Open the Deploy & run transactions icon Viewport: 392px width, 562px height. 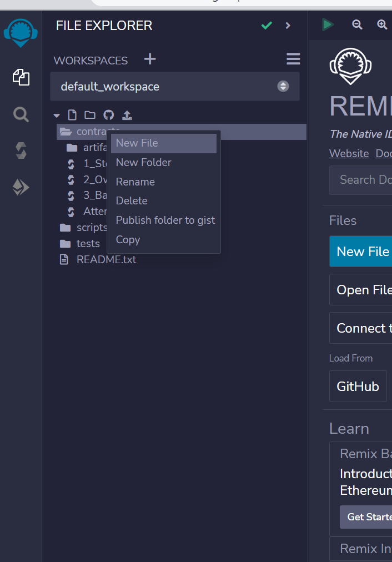click(x=21, y=187)
